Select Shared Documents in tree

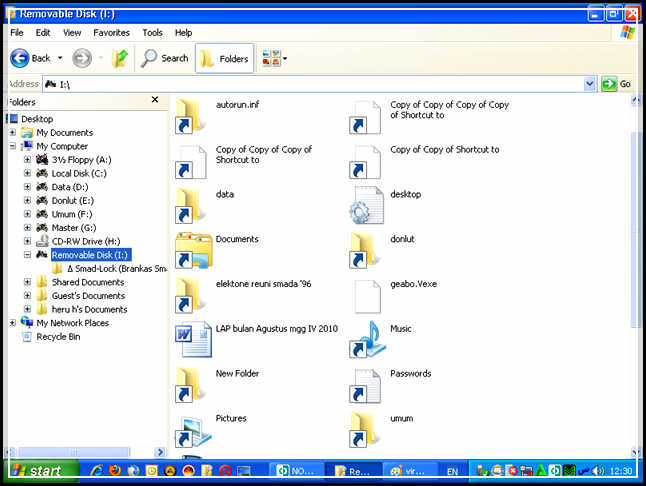click(x=88, y=282)
